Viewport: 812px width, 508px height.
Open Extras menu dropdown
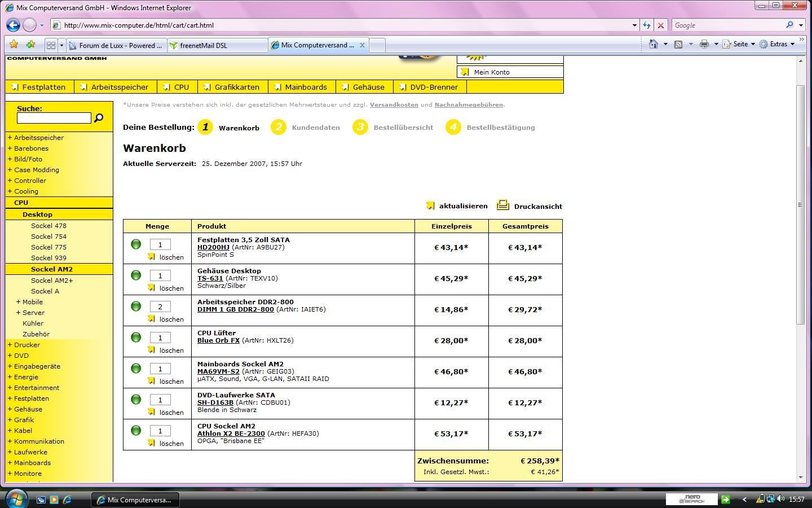(x=777, y=44)
